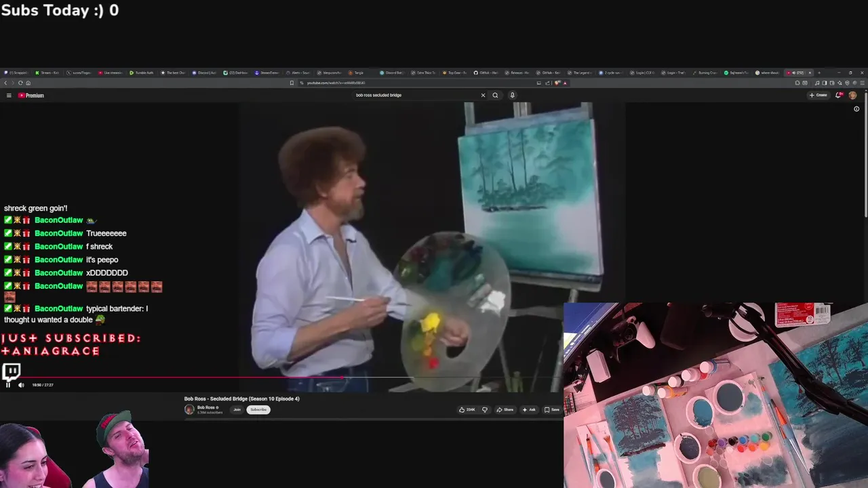
Task: Join the Bob Ross channel
Action: (237, 409)
